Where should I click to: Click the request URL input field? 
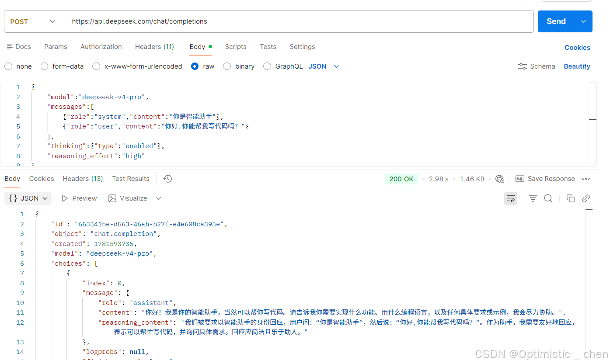tap(299, 21)
